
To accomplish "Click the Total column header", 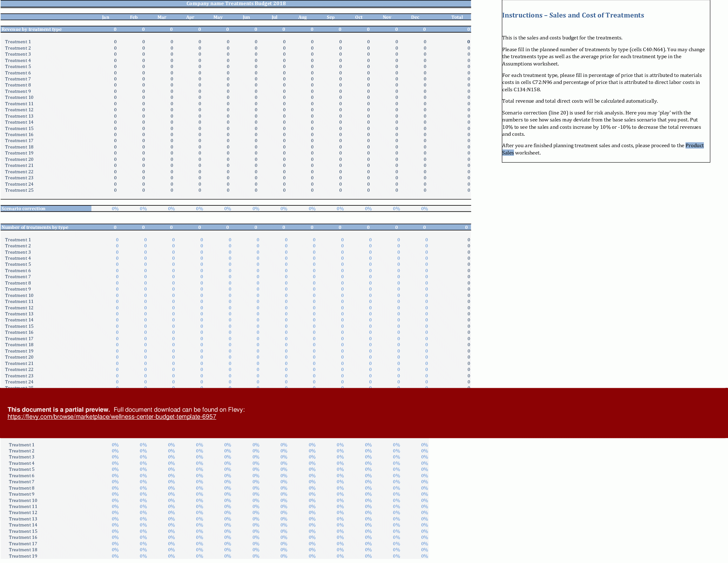I will [x=457, y=17].
